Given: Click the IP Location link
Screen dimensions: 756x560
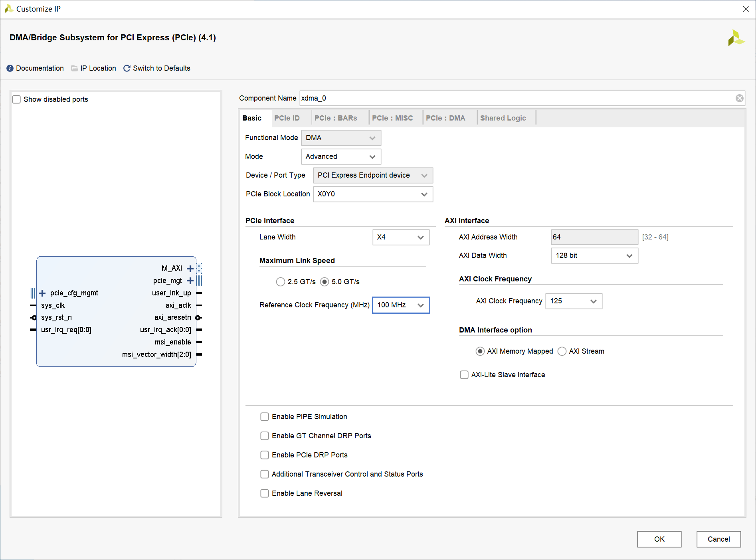Looking at the screenshot, I should (x=98, y=68).
